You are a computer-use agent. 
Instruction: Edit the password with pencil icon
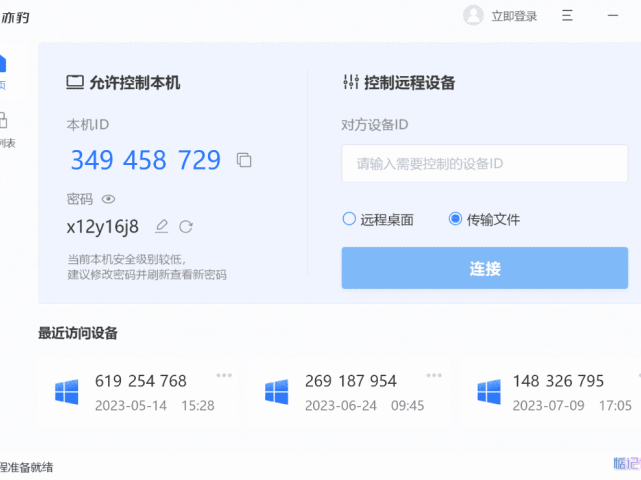(x=161, y=227)
